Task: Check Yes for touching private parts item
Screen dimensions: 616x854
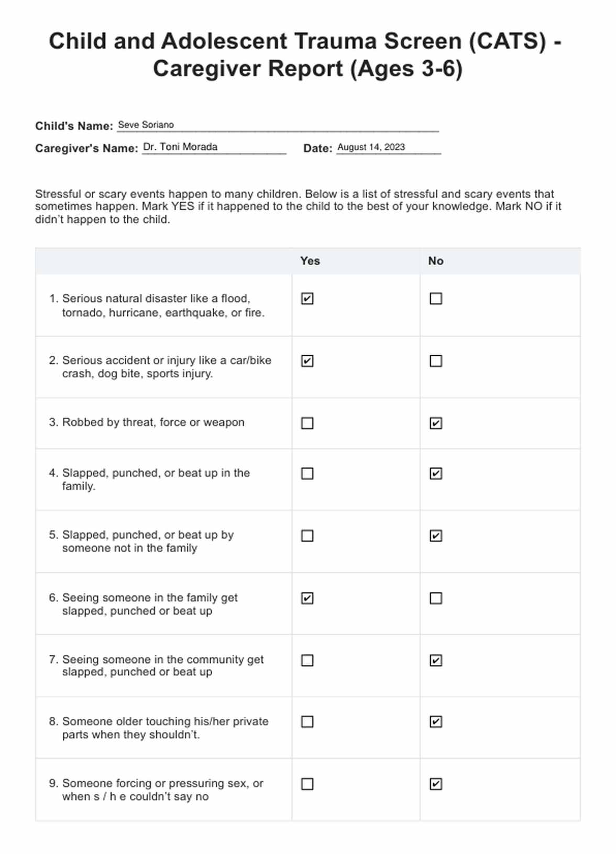Action: click(307, 722)
